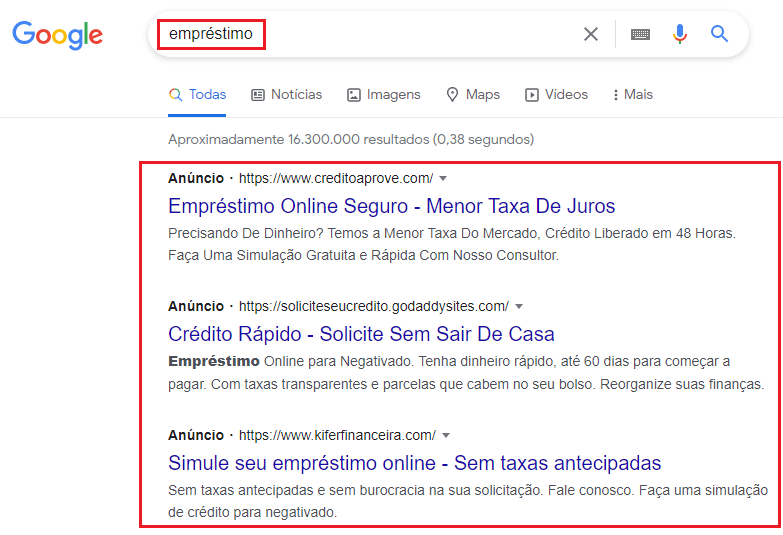Open Empréstimo Online Seguro - Menor Taxa De Juros
The width and height of the screenshot is (783, 535).
[x=392, y=206]
